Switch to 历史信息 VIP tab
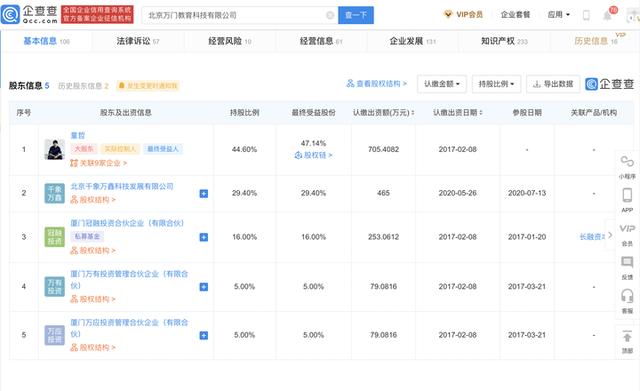The image size is (640, 391). 596,41
